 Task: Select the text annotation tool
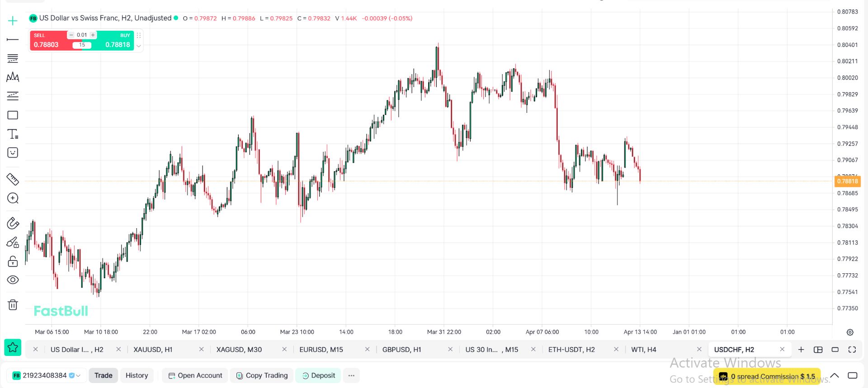(x=13, y=134)
